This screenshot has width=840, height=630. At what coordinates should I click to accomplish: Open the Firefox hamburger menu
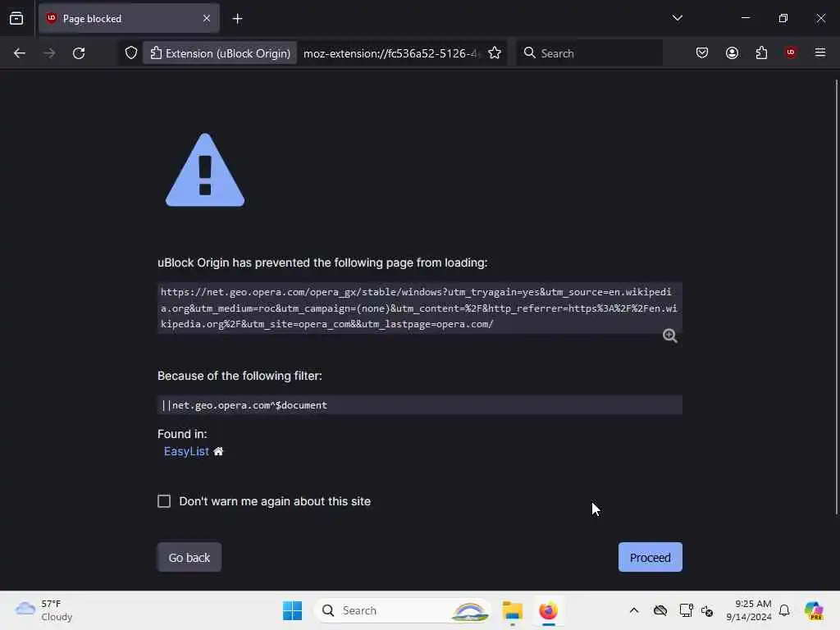[820, 52]
